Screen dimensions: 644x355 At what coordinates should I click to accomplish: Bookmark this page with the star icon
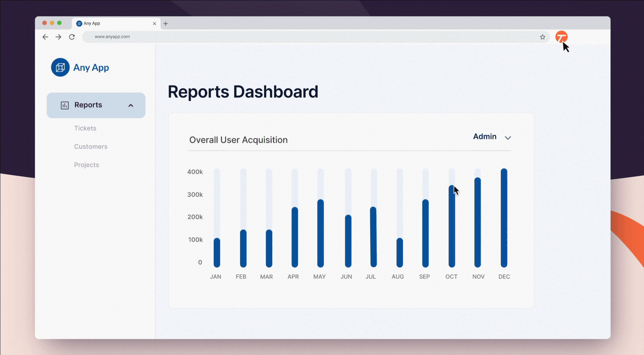pyautogui.click(x=542, y=37)
